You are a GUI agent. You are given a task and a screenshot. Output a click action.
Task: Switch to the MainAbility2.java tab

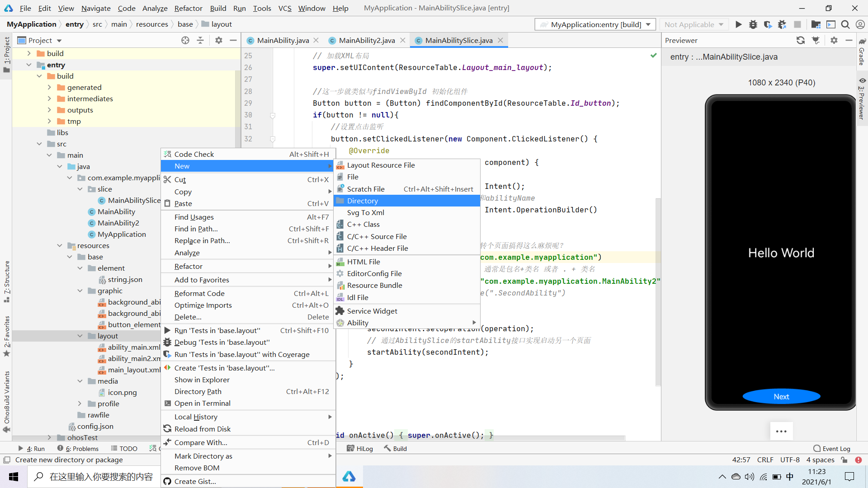(x=367, y=40)
